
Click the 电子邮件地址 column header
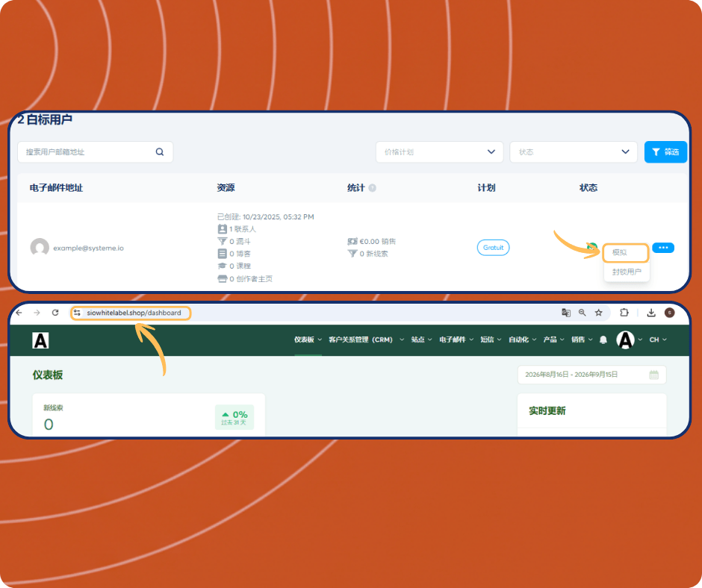[x=57, y=188]
